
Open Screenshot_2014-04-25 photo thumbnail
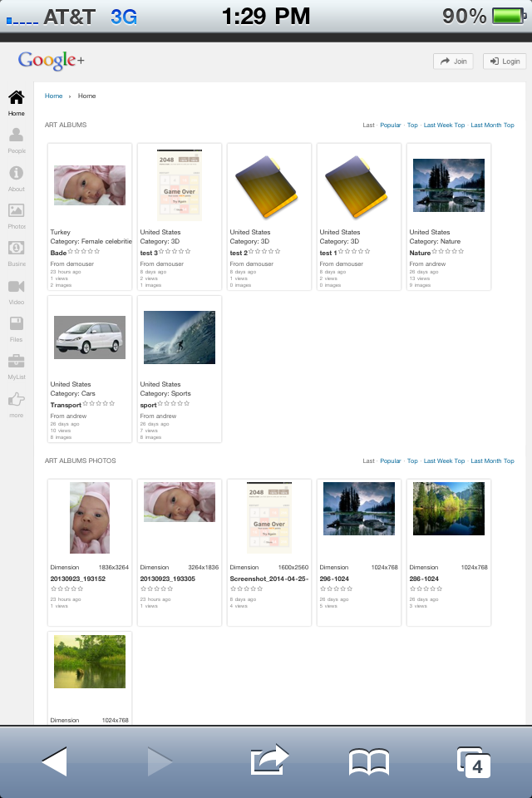pyautogui.click(x=268, y=518)
